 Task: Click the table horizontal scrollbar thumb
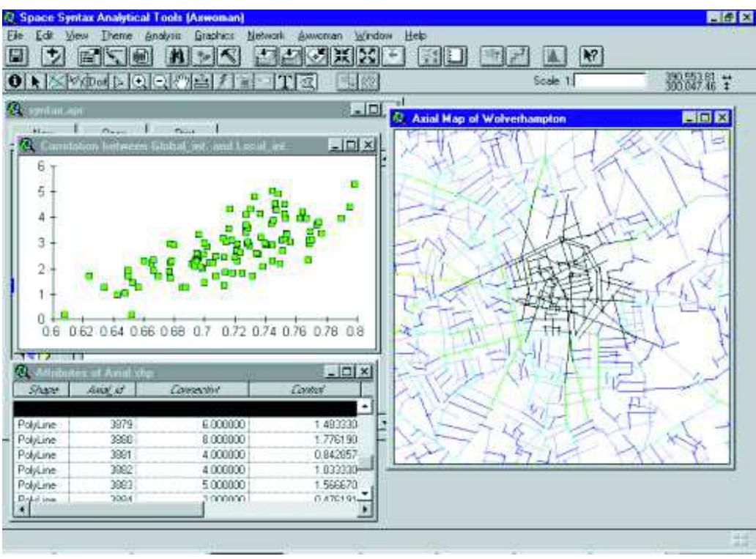pos(116,508)
